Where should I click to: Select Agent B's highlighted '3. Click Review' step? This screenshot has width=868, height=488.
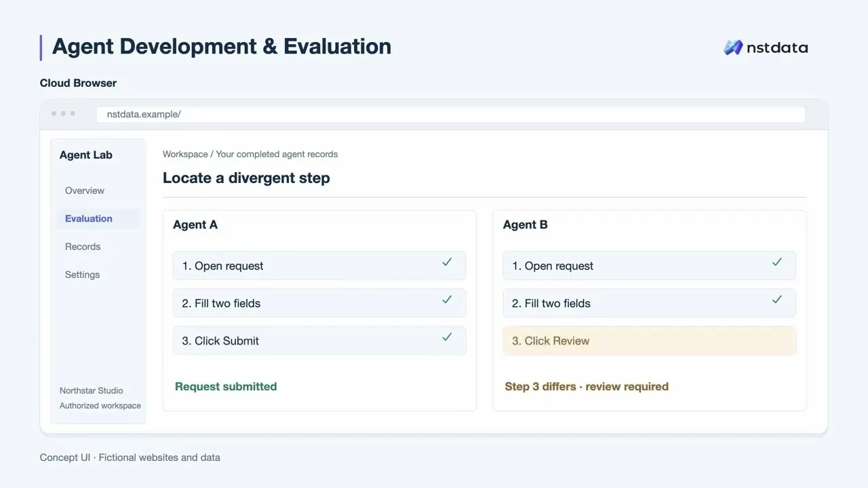click(650, 341)
